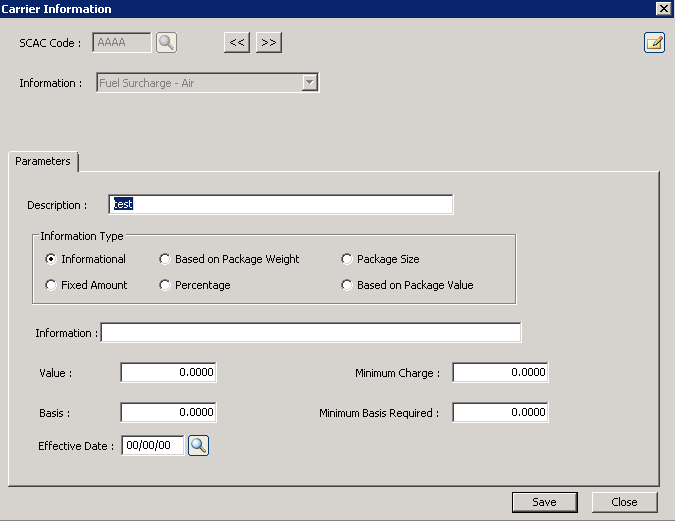Focus the Minimum Charge input field

click(x=500, y=373)
